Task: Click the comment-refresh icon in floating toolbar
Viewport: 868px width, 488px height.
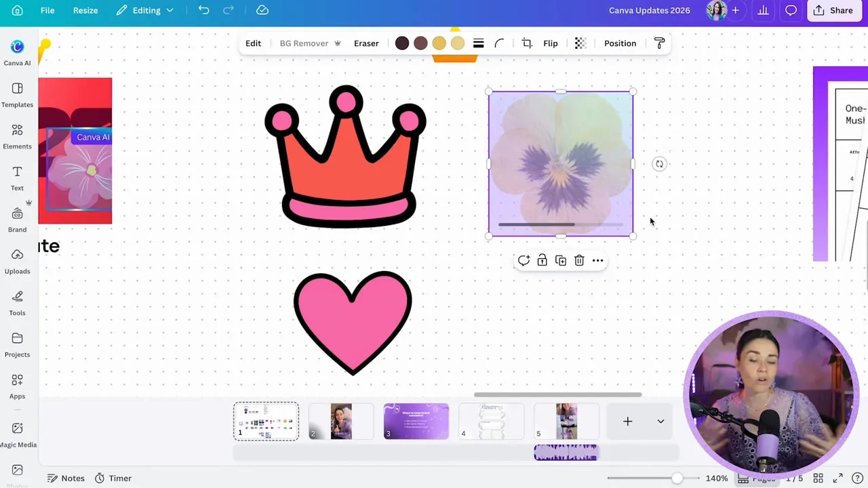Action: coord(524,260)
